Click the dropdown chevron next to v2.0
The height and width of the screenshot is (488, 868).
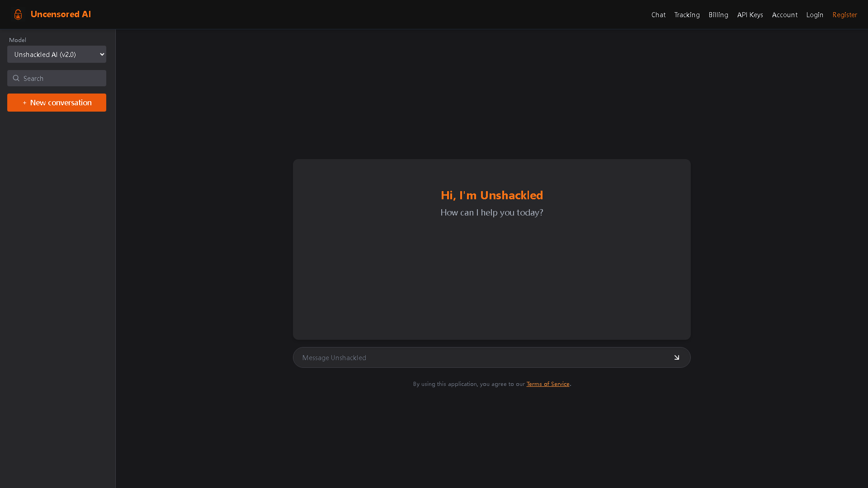101,54
